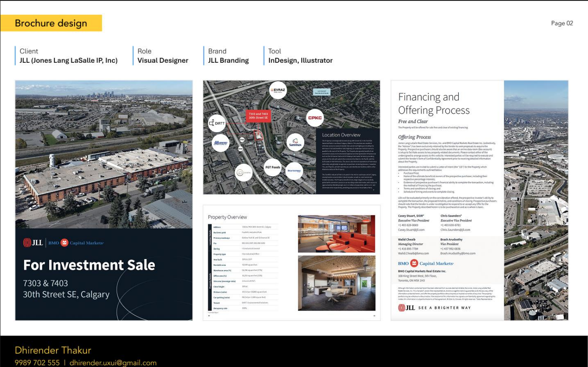Click the 30th Street SE, Calgary address line
588x367 pixels.
(x=66, y=294)
